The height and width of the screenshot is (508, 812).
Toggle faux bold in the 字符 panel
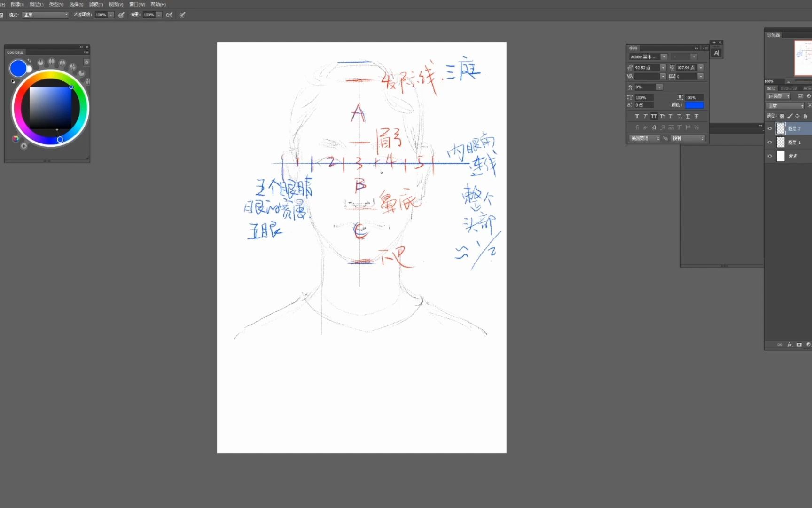click(x=637, y=117)
